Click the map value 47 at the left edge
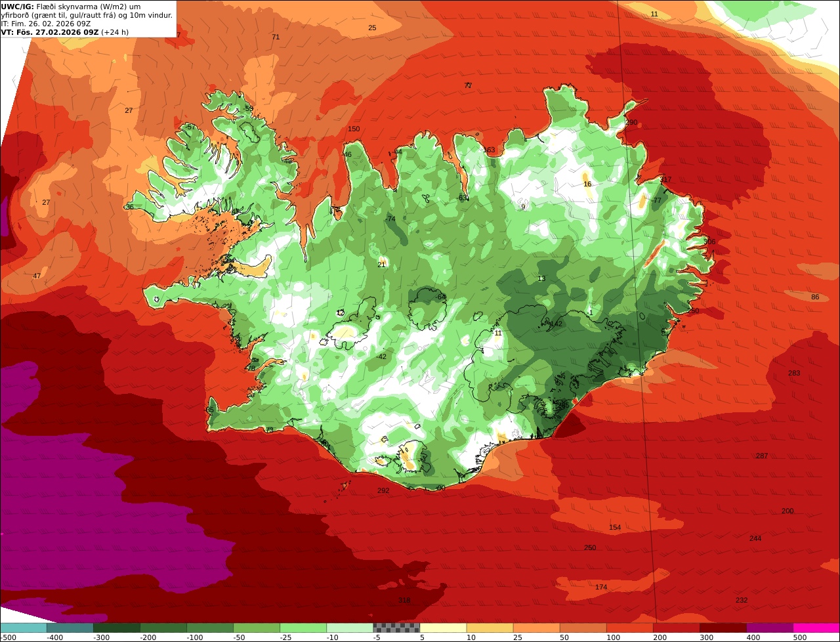The image size is (840, 642). 37,276
